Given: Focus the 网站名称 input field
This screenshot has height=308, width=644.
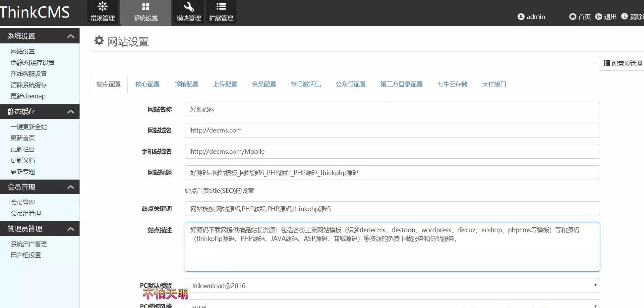Looking at the screenshot, I should coord(392,109).
